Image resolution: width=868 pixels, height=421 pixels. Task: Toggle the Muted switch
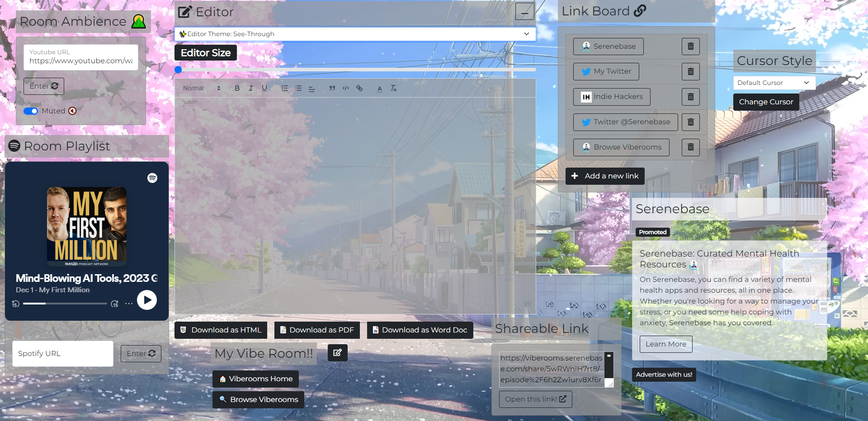click(x=31, y=111)
